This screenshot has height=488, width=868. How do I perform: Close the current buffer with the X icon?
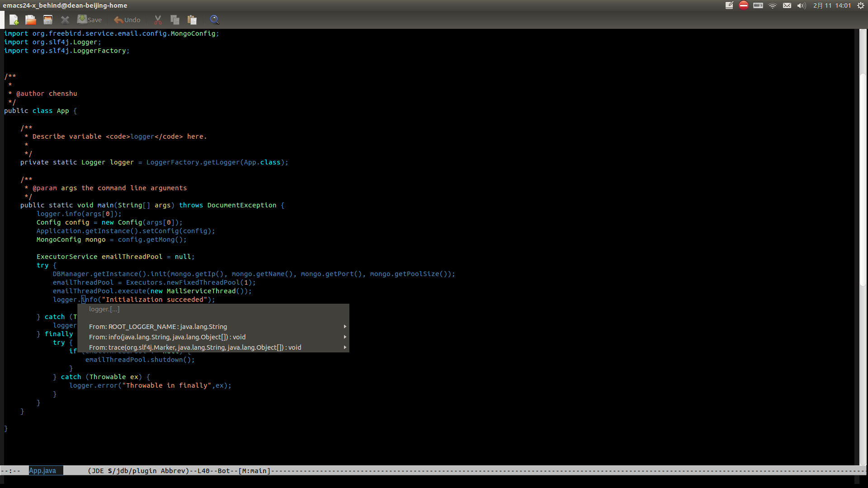point(65,20)
